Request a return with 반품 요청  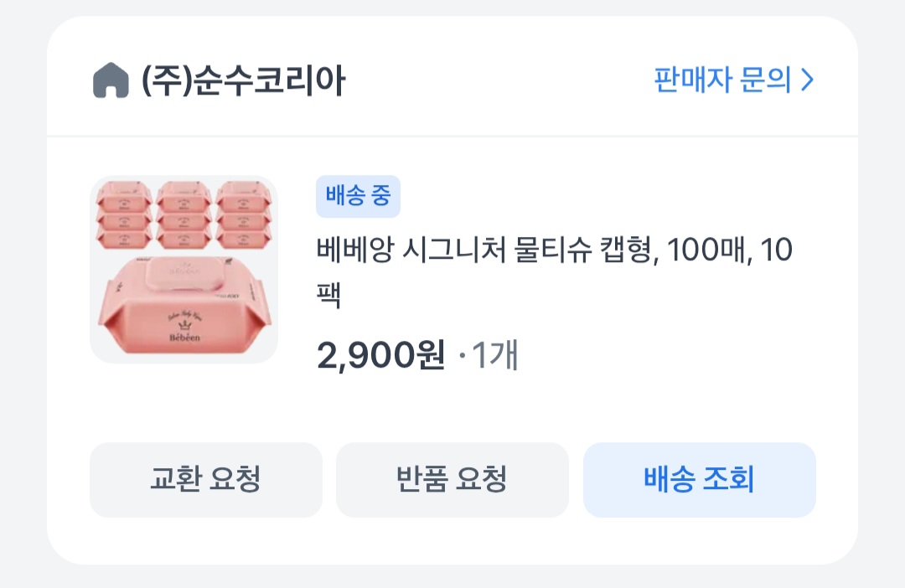point(452,480)
